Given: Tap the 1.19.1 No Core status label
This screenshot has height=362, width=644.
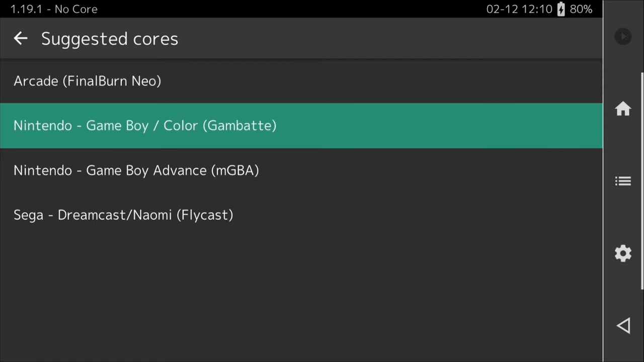Looking at the screenshot, I should tap(54, 9).
